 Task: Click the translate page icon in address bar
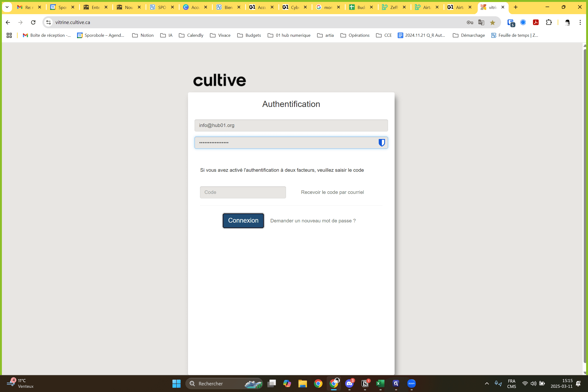481,23
